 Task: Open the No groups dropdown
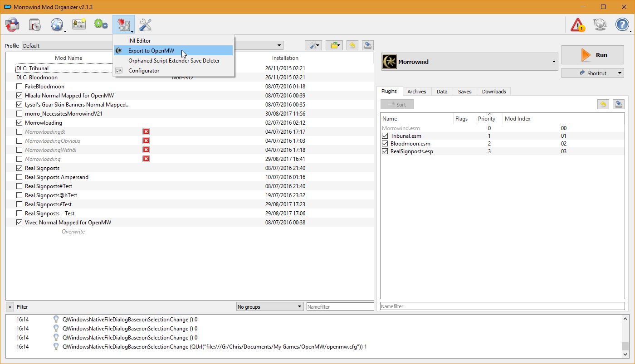269,306
